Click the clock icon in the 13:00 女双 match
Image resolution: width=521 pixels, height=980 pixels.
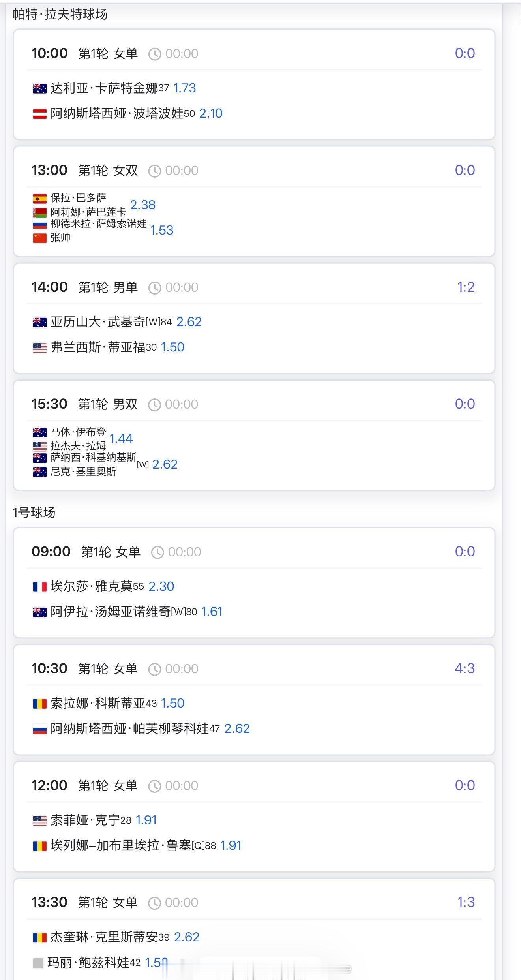pyautogui.click(x=154, y=171)
